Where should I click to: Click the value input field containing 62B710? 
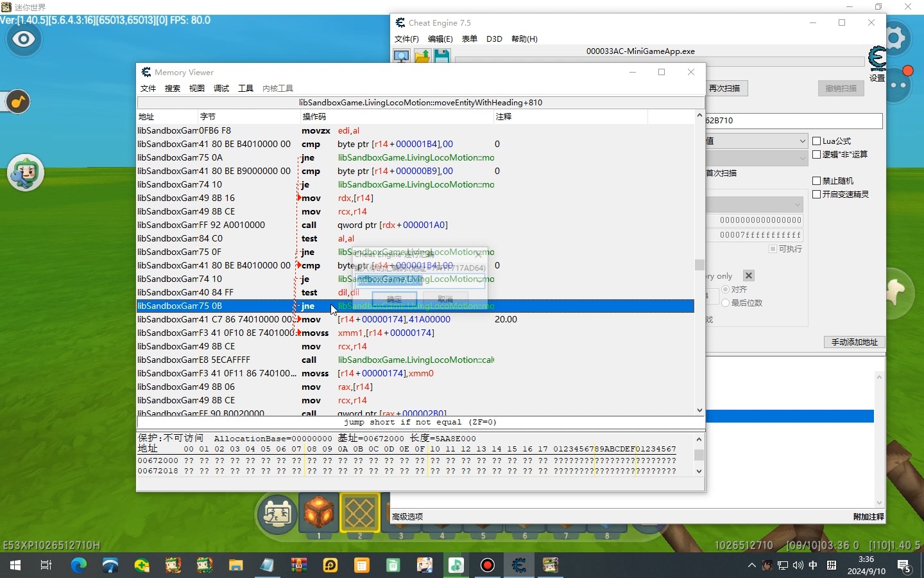794,120
